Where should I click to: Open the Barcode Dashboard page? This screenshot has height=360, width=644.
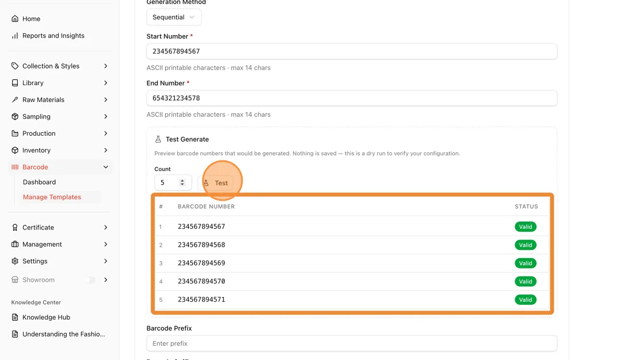coord(40,182)
